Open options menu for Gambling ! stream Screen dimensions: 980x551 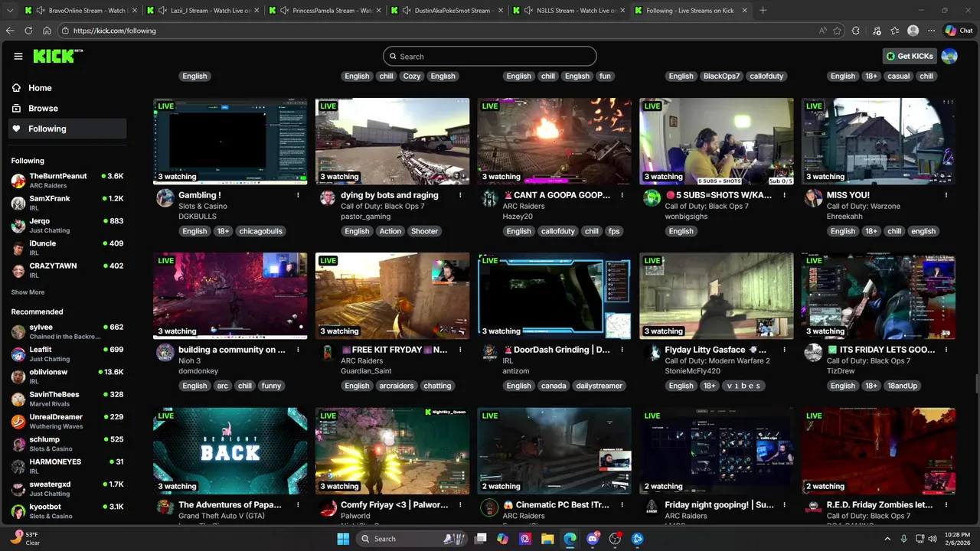(298, 195)
